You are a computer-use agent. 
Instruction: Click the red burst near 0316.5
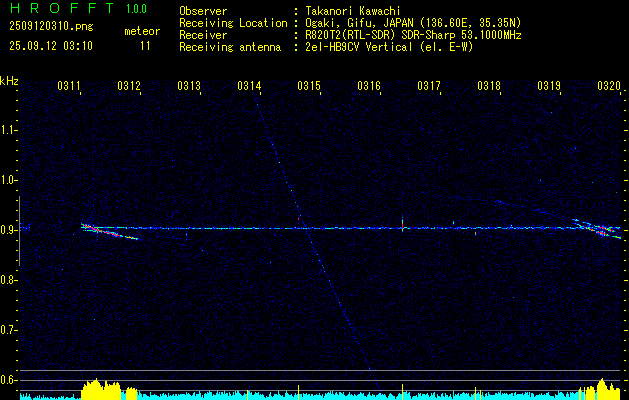click(402, 224)
